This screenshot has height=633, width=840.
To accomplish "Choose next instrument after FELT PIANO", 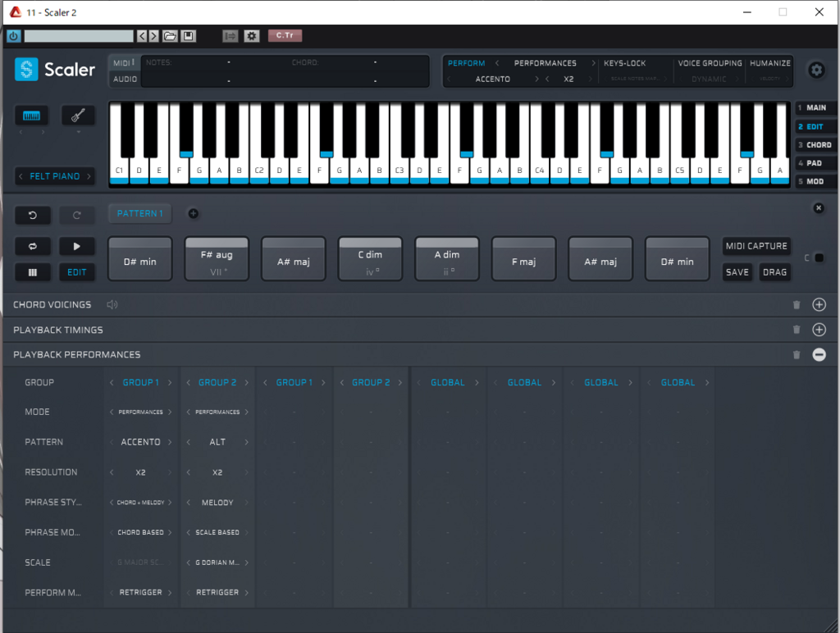I will pos(89,176).
